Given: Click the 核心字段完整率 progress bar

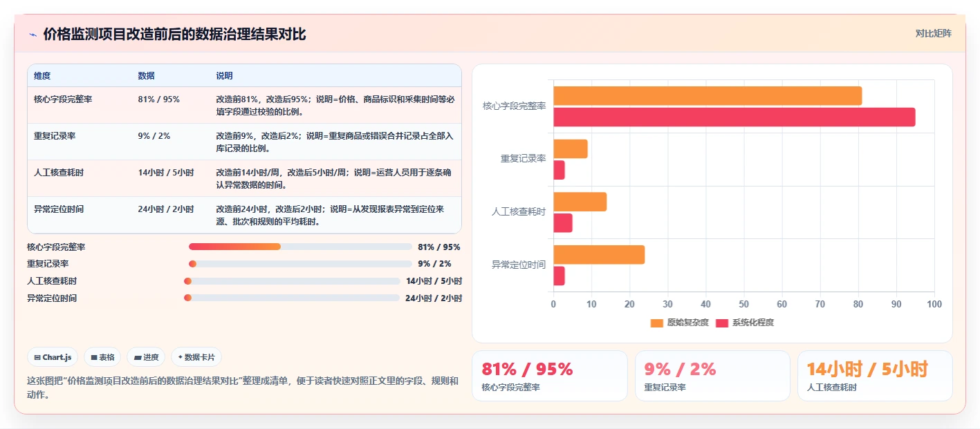Looking at the screenshot, I should point(300,247).
